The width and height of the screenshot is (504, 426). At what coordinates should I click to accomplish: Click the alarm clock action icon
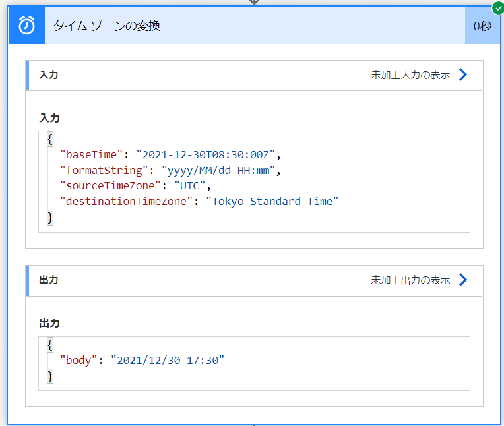point(26,25)
